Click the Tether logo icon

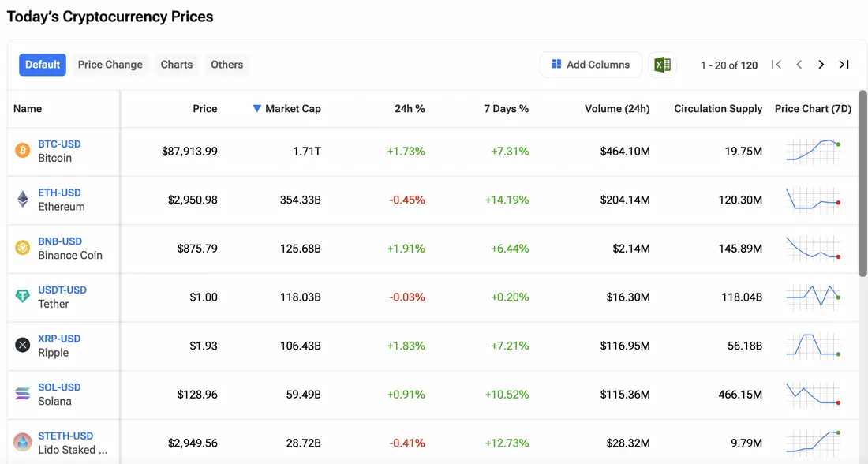(23, 297)
